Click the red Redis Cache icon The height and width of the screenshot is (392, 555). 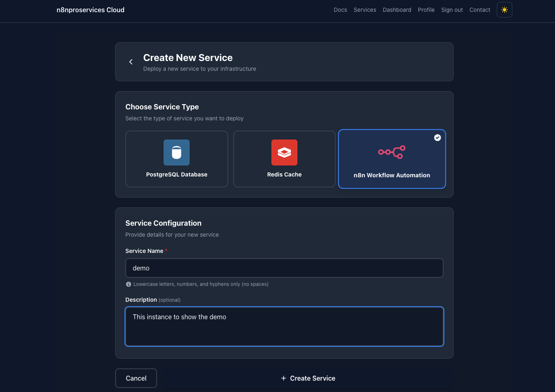point(284,152)
